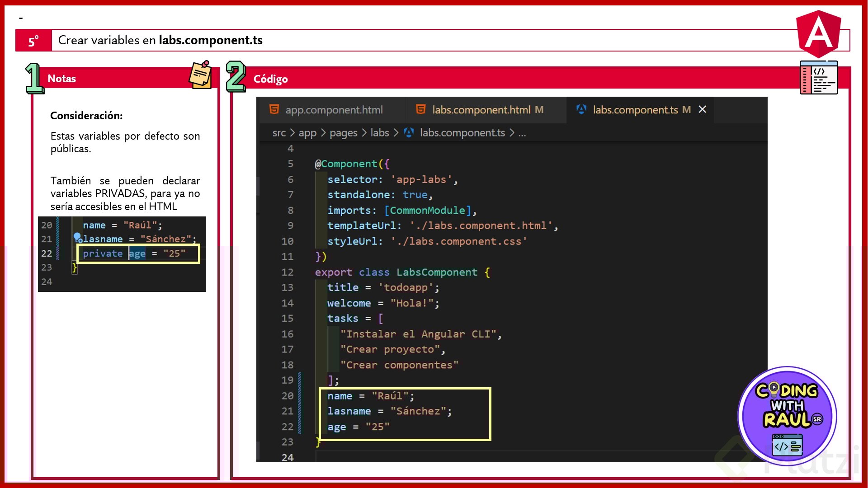The image size is (868, 488).
Task: Click the labs.component.ts breadcrumb file name
Action: coord(462,133)
